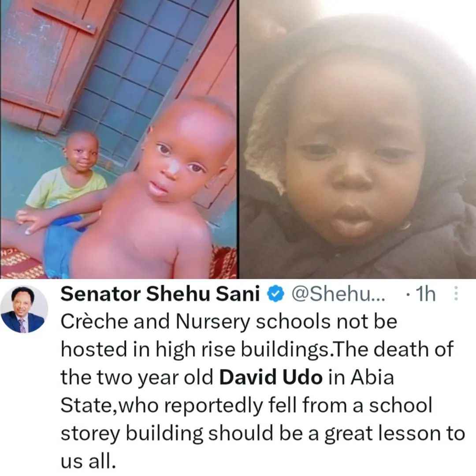Open the left photo of two children
The height and width of the screenshot is (476, 476).
point(119,139)
